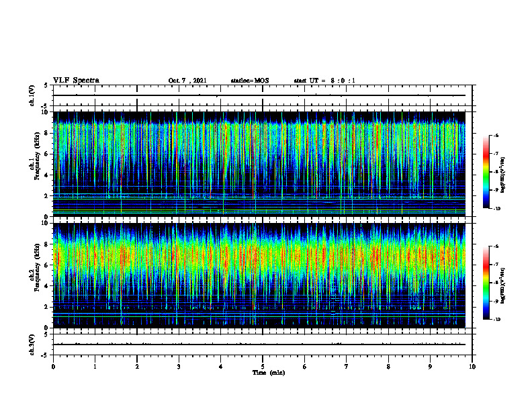Click the "VLF Spectra" plot title
This screenshot has width=532, height=411.
point(76,81)
